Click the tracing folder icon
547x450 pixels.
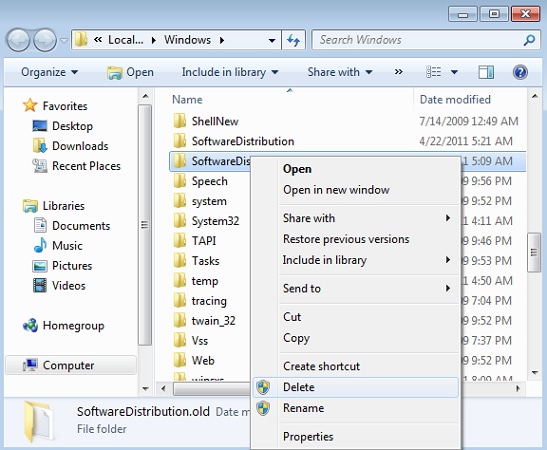click(180, 300)
